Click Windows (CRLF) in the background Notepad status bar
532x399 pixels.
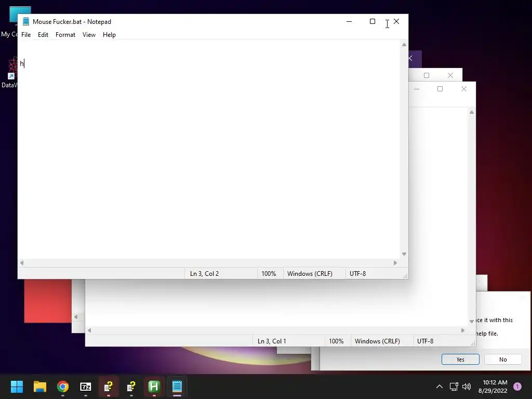[x=377, y=341]
